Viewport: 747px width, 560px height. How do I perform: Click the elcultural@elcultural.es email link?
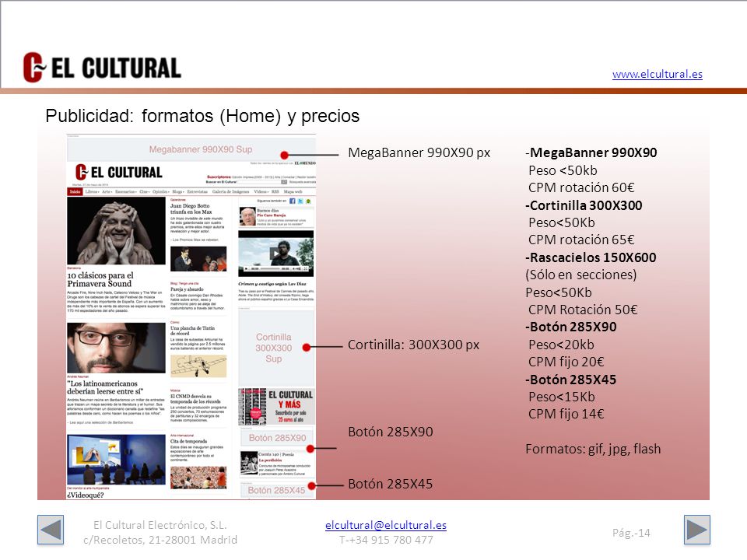386,525
